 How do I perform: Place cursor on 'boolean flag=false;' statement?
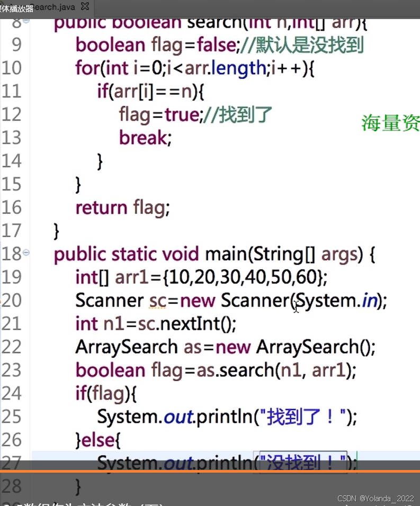(x=158, y=45)
